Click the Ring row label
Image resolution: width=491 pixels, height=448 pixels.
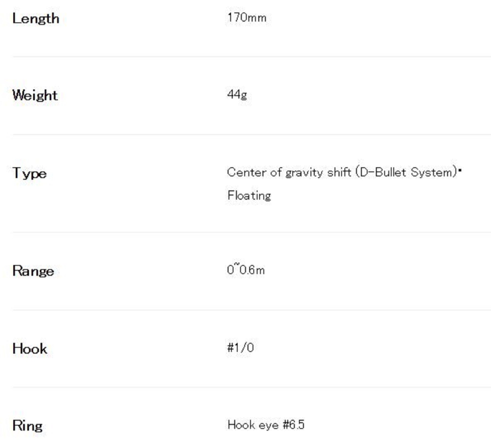[27, 426]
